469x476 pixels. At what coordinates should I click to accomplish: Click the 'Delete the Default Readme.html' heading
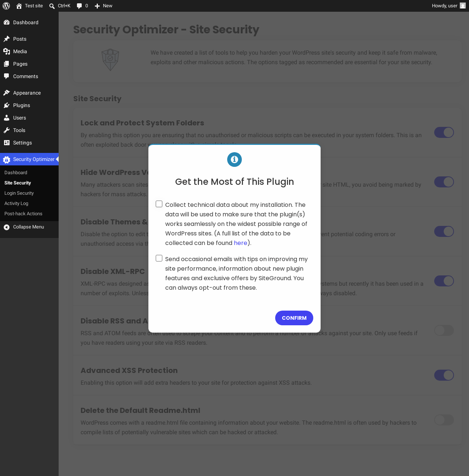coord(140,410)
